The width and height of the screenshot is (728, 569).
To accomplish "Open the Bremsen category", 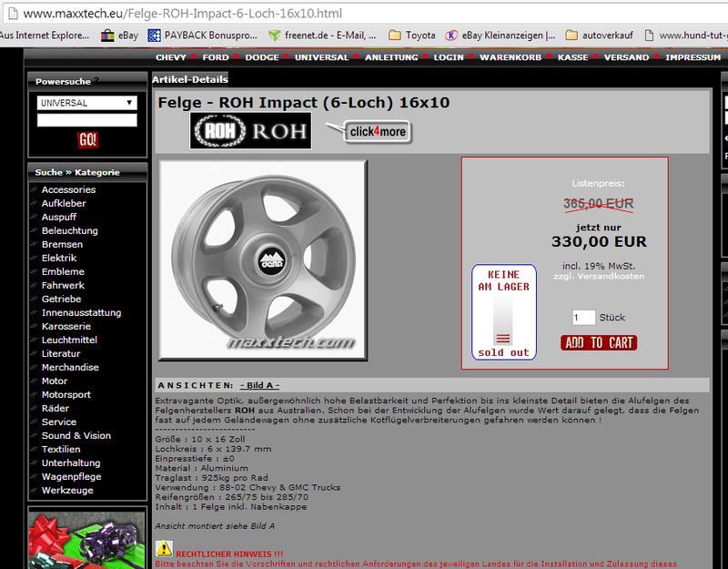I will 62,244.
